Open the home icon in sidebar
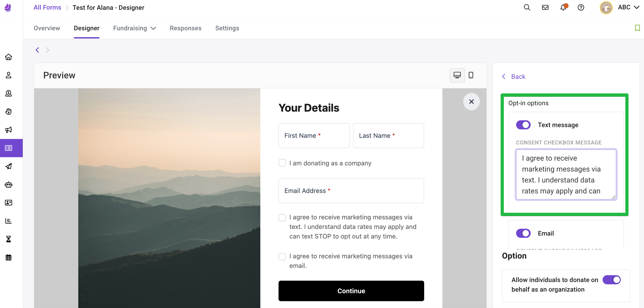The width and height of the screenshot is (644, 308). [x=8, y=57]
